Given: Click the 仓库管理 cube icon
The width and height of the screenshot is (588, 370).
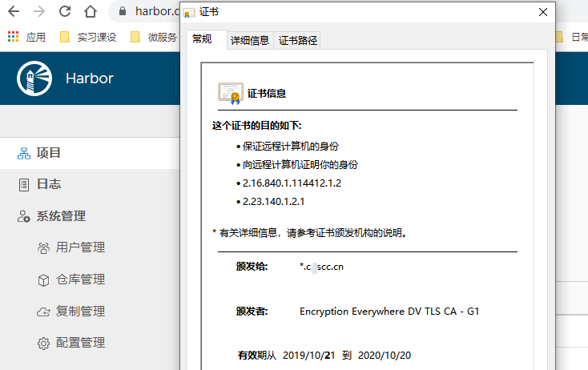Looking at the screenshot, I should pos(43,280).
